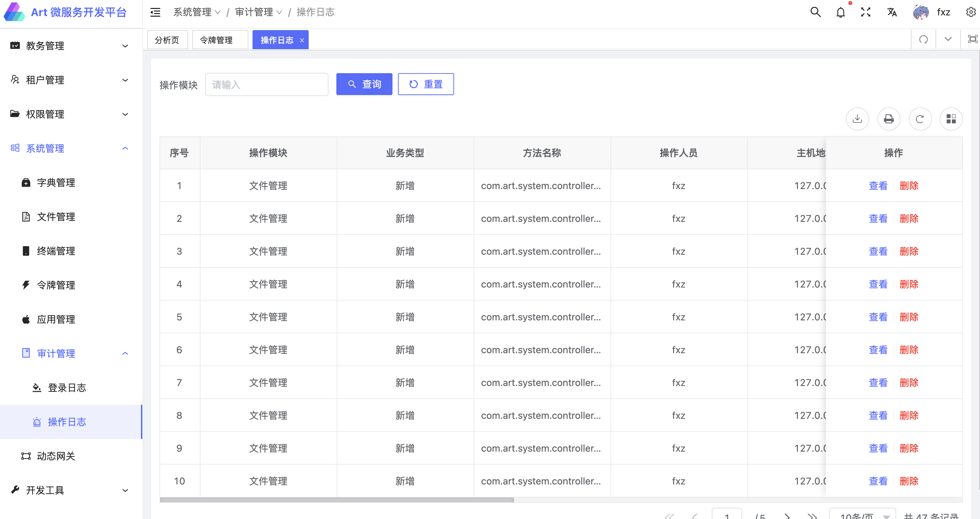
Task: Delete log row 6
Action: (909, 350)
